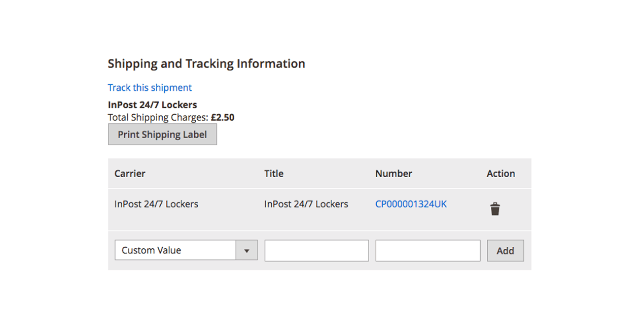Click the bold InPost 24/7 Lockers method name
The image size is (644, 330).
pos(152,105)
